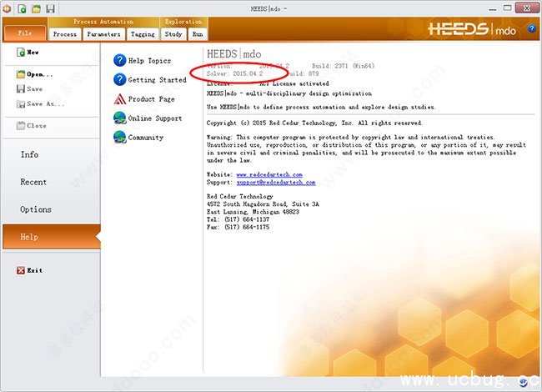Screen dimensions: 542x392
Task: Click the save floppy icon in title bar
Action: (x=51, y=8)
